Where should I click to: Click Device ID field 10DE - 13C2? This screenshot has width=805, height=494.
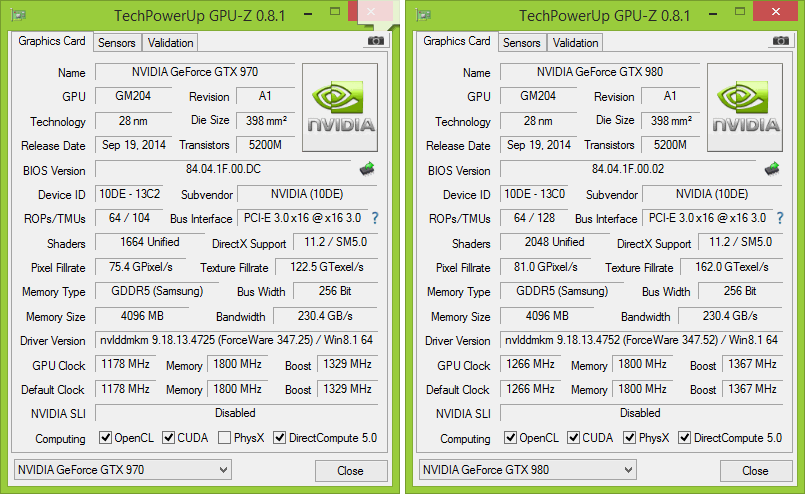pyautogui.click(x=129, y=194)
